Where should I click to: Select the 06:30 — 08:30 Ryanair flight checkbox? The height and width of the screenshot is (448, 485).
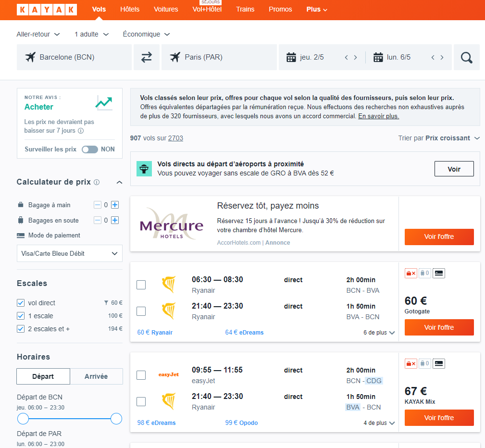(141, 285)
